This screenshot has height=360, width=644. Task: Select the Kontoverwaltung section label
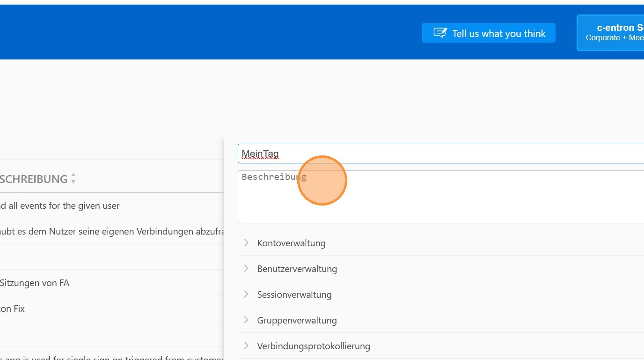coord(291,243)
